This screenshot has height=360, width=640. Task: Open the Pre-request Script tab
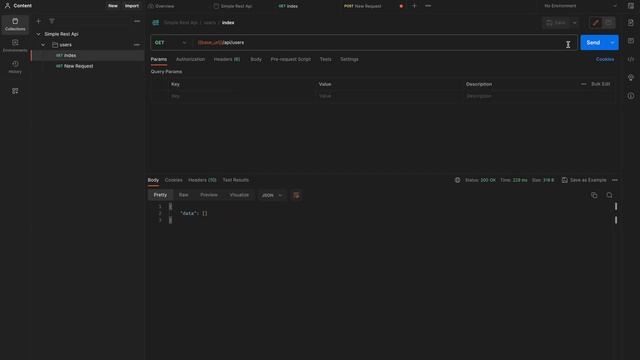(291, 59)
